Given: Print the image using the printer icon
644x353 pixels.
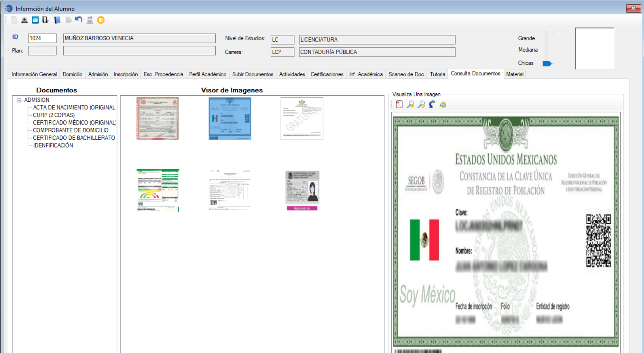Looking at the screenshot, I should (443, 104).
